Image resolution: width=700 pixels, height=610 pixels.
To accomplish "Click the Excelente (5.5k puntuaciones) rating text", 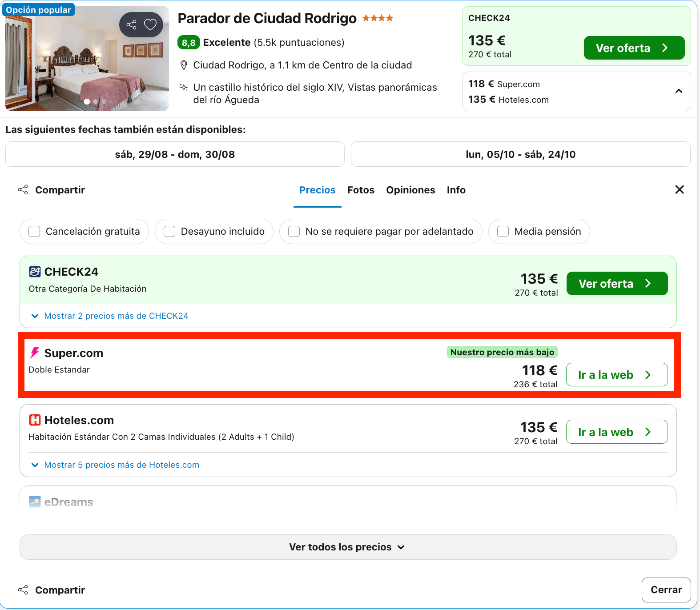I will pos(274,43).
